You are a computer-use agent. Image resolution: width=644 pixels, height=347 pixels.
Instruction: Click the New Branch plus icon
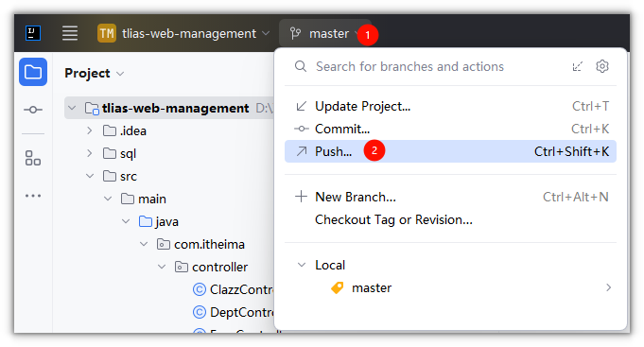coord(301,197)
